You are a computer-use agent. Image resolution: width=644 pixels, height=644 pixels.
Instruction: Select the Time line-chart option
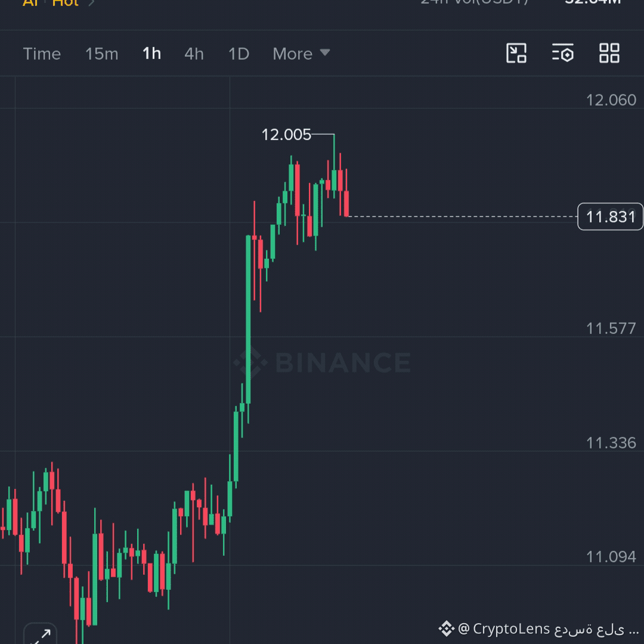42,54
